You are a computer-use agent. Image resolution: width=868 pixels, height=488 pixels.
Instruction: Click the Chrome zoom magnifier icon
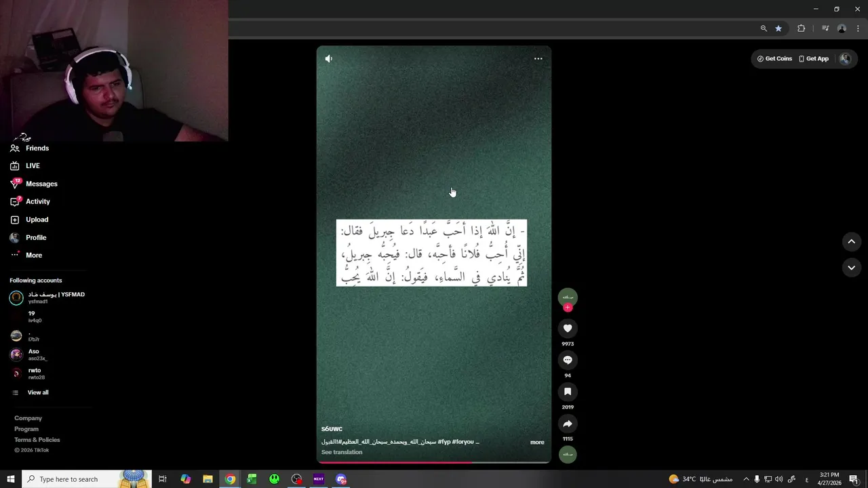point(764,28)
